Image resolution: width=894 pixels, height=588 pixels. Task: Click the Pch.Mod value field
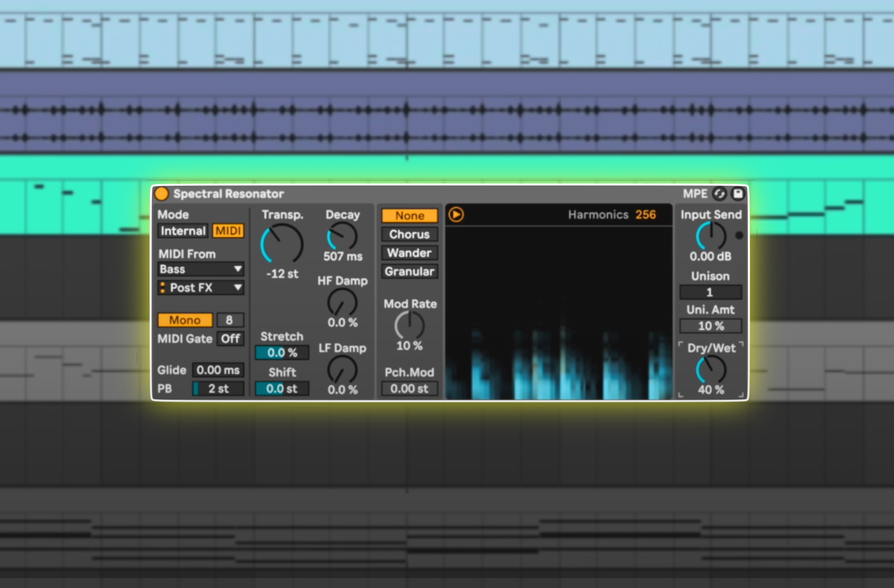click(409, 389)
